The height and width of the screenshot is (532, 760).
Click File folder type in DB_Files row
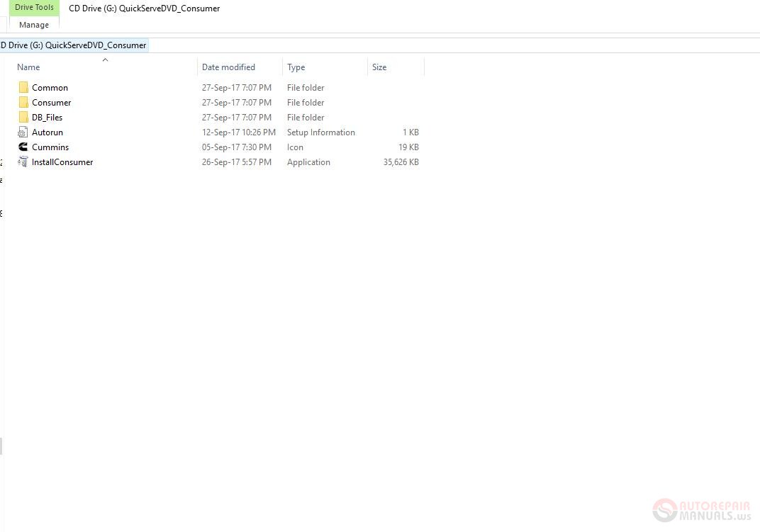(x=306, y=118)
